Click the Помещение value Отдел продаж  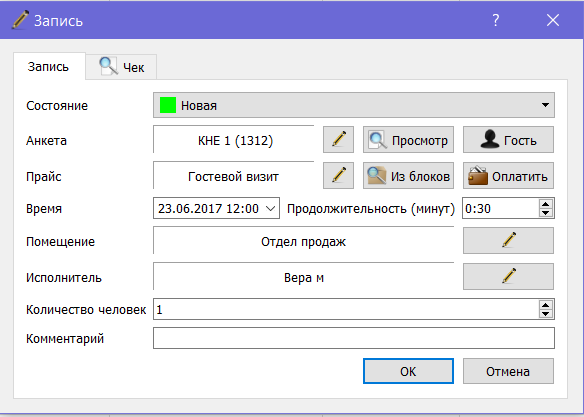[x=303, y=242]
